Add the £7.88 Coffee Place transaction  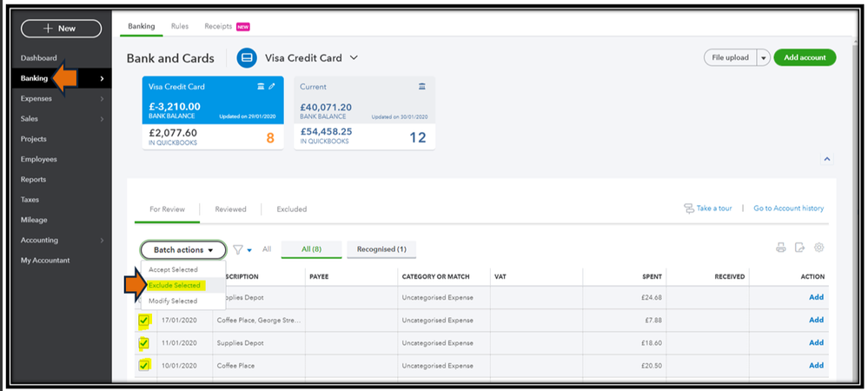pyautogui.click(x=816, y=320)
